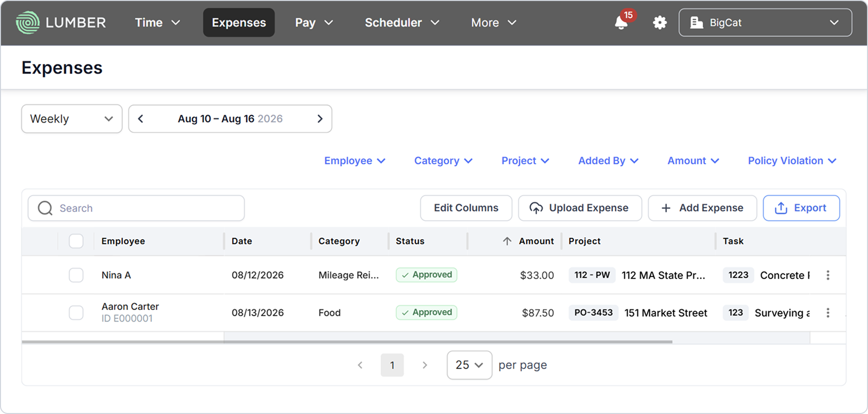Click the 151 Market Street project name
Screen dimensions: 868x414
[x=665, y=312]
